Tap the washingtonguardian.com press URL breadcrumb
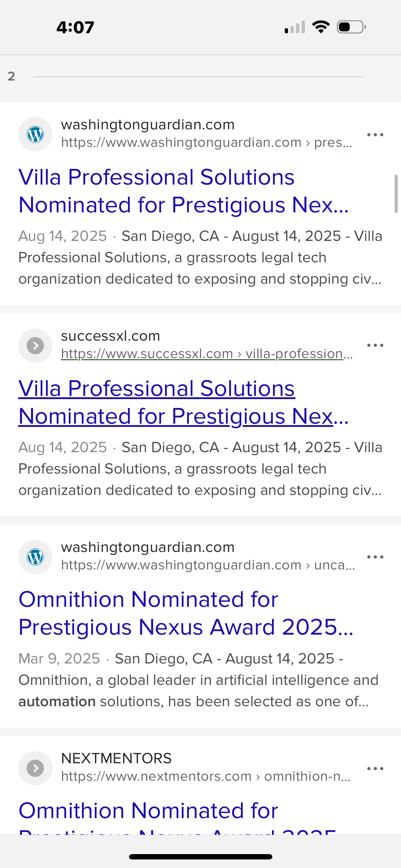 click(206, 143)
